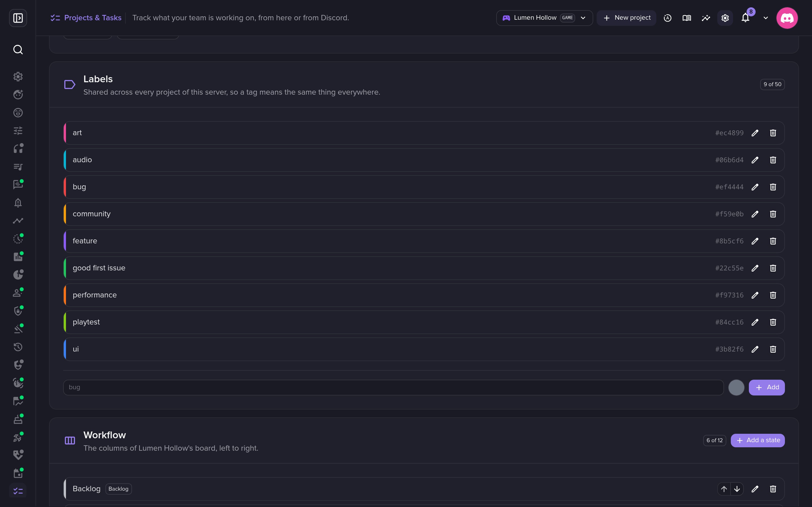This screenshot has width=812, height=507.
Task: Delete the ui label
Action: 773,349
